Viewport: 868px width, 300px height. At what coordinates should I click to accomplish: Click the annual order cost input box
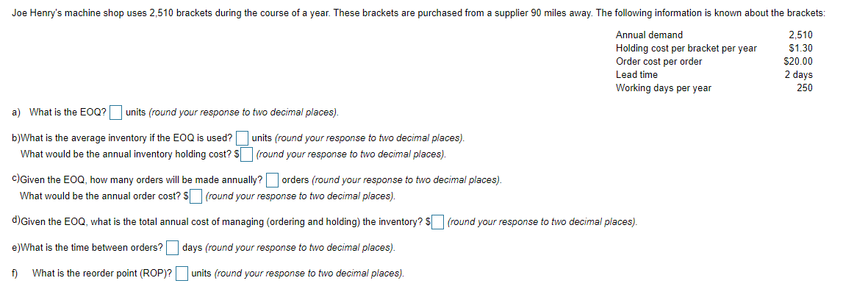[196, 196]
